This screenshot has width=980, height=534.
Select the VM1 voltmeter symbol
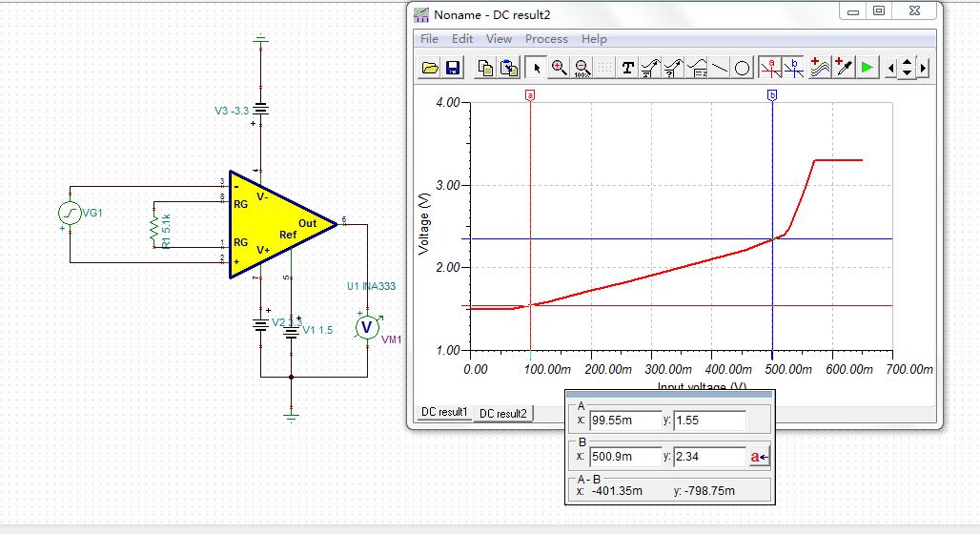pyautogui.click(x=368, y=327)
